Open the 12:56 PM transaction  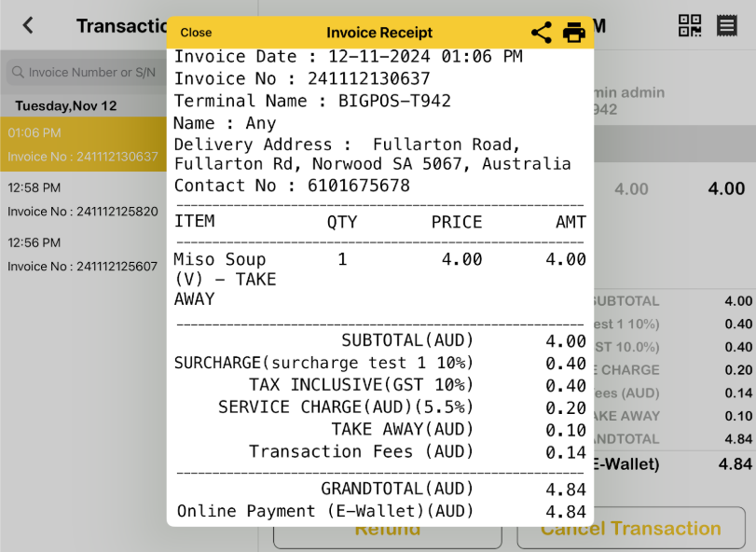pos(83,254)
